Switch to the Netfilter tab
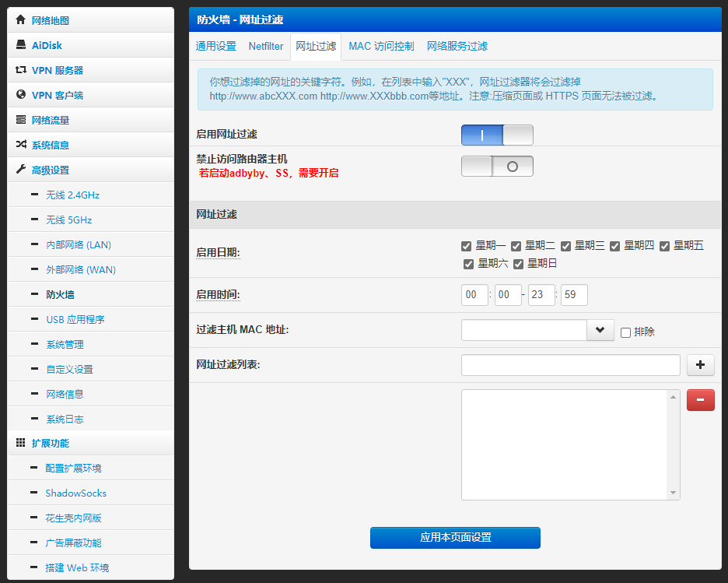The image size is (728, 583). pyautogui.click(x=266, y=47)
